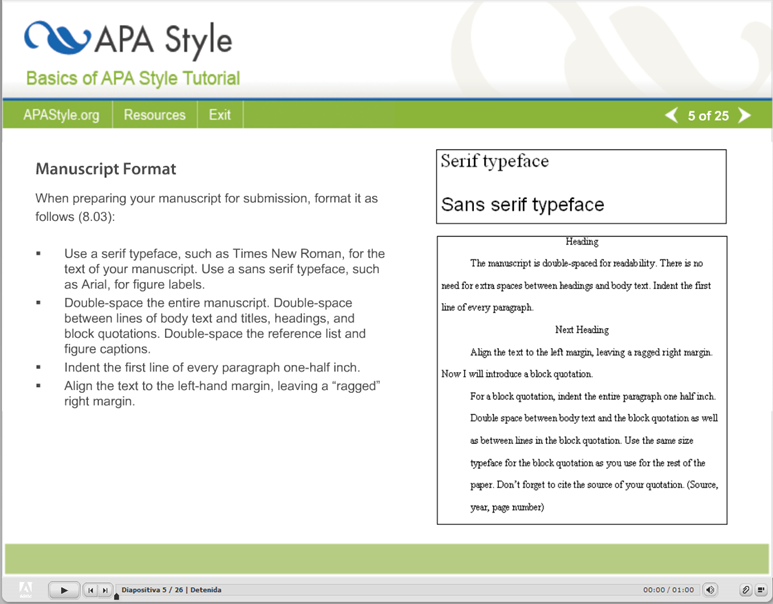Mute audio with the speaker icon

[x=710, y=590]
